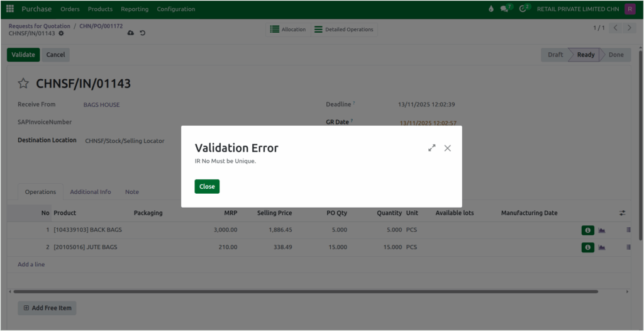This screenshot has width=644, height=331.
Task: Click the droplet debug icon in top bar
Action: coord(491,9)
